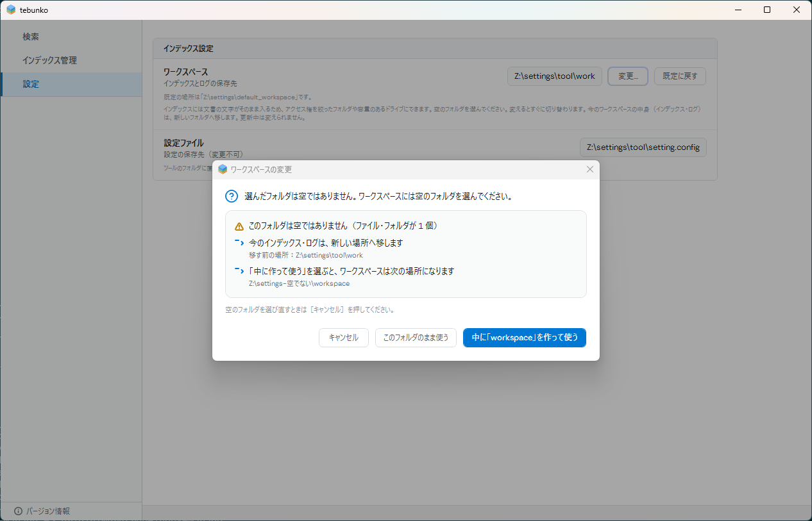The image size is (812, 521).
Task: Open the インデックス管理 sidebar item
Action: [71, 60]
